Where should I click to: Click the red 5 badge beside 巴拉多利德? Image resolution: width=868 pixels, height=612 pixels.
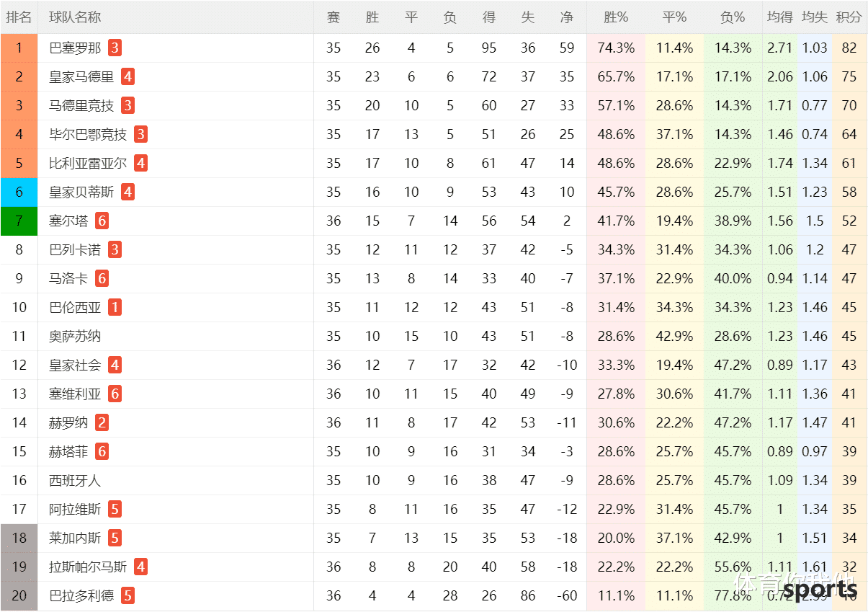click(127, 596)
